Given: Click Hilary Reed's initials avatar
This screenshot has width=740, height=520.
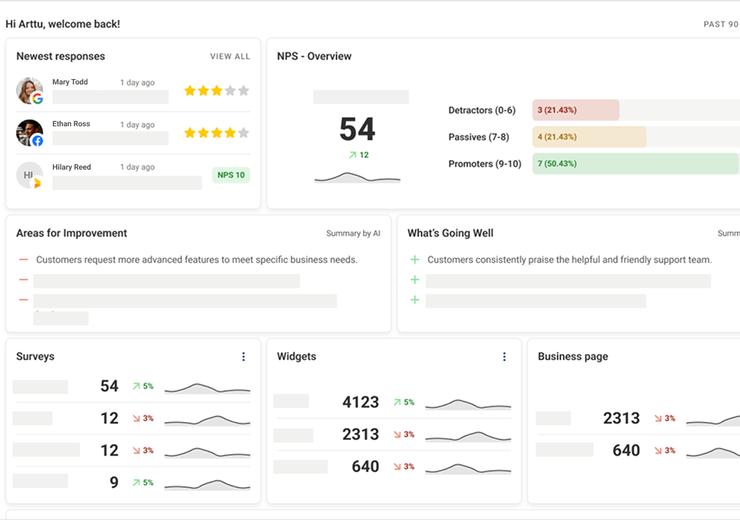Looking at the screenshot, I should (x=30, y=175).
